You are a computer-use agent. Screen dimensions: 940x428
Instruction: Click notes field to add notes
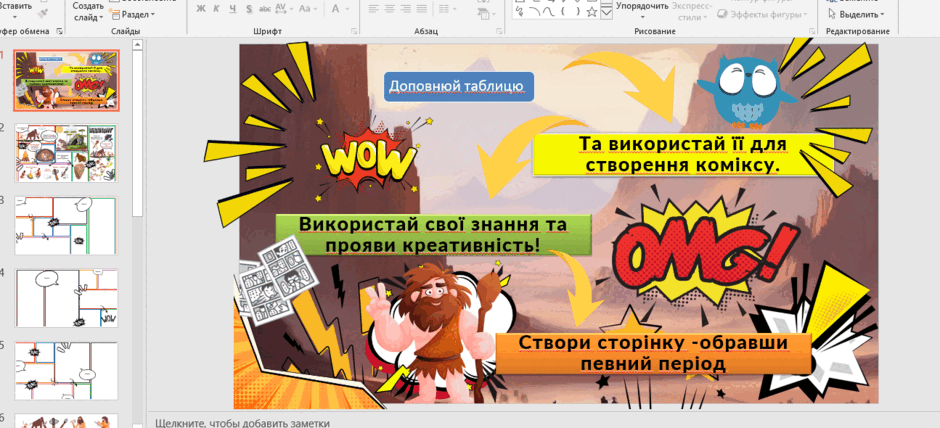[242, 423]
